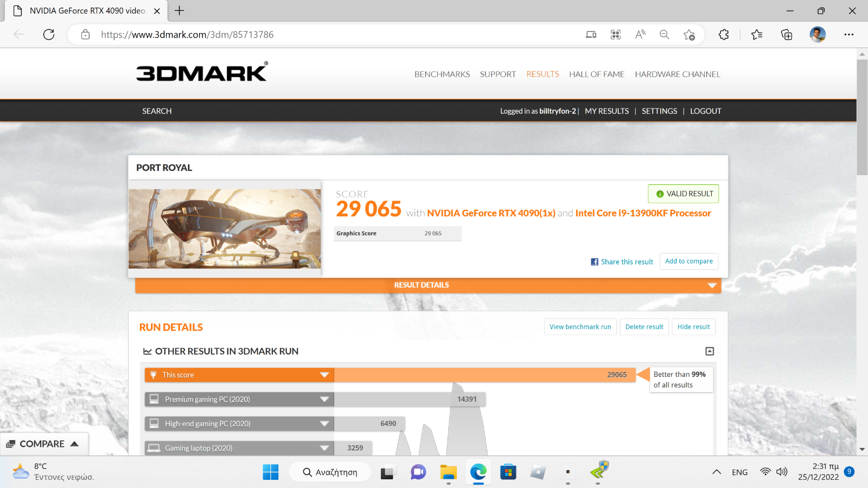Log out of 3DMark account

[x=706, y=111]
